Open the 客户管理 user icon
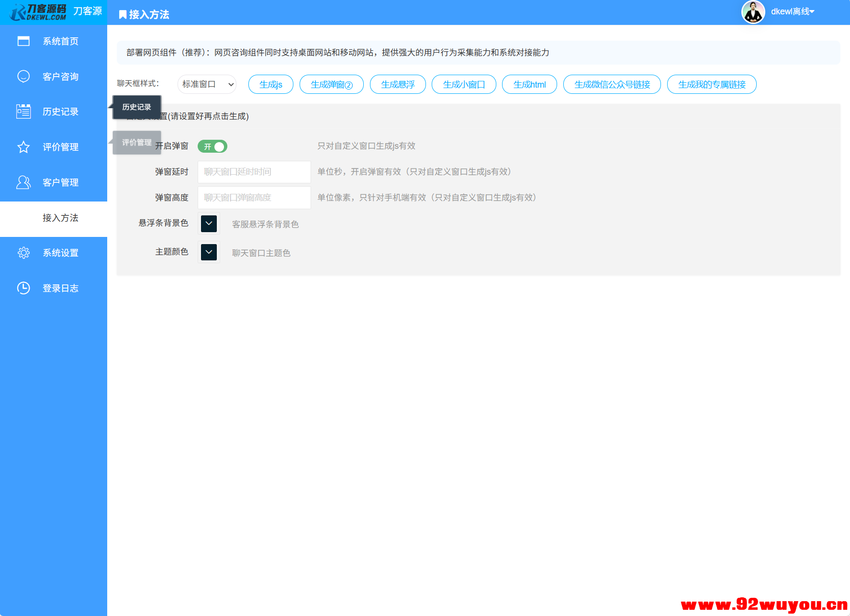850x616 pixels. point(23,182)
